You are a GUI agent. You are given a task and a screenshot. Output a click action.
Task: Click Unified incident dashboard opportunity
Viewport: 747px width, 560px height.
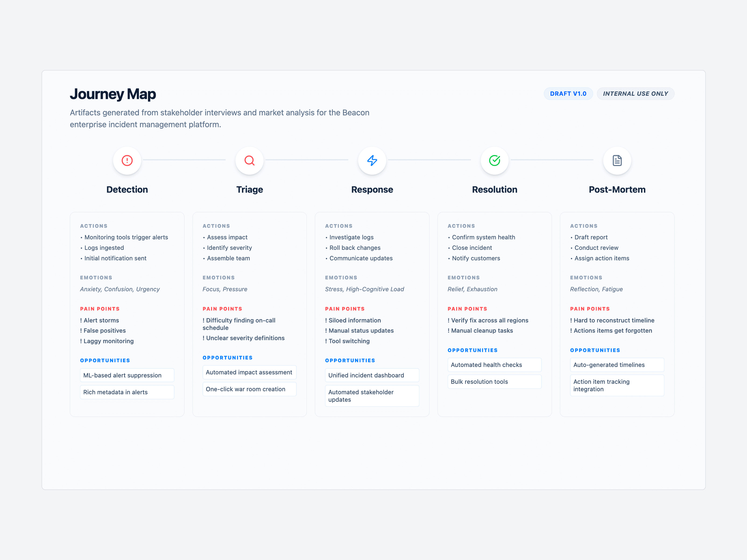pos(372,375)
